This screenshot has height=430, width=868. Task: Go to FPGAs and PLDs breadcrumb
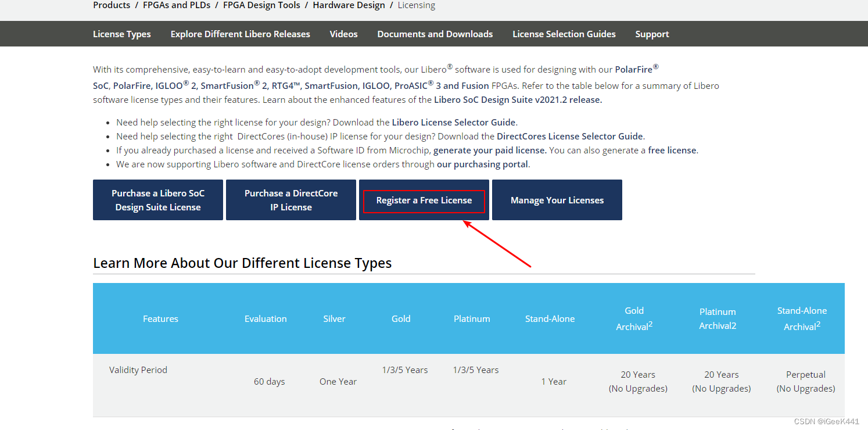[x=177, y=5]
